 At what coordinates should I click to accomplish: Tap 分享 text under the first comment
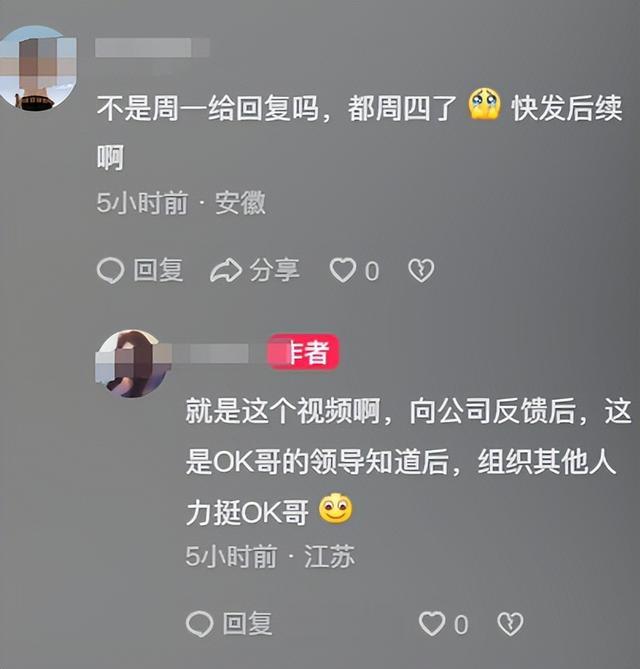click(274, 270)
